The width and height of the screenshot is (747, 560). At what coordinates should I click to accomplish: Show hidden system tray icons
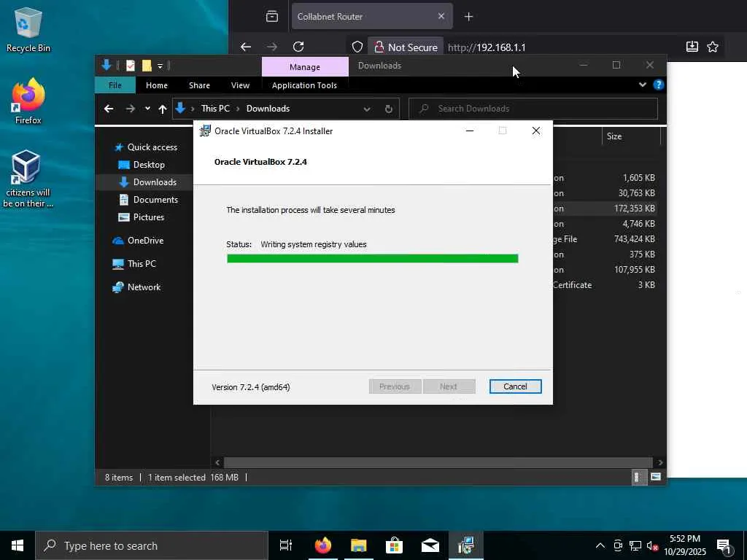pyautogui.click(x=600, y=545)
